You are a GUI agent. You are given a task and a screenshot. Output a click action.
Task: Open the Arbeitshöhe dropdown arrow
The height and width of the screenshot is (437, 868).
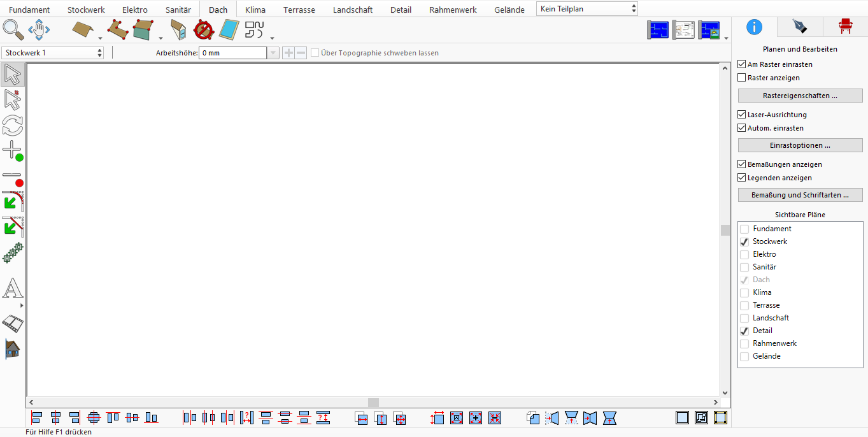(x=273, y=53)
